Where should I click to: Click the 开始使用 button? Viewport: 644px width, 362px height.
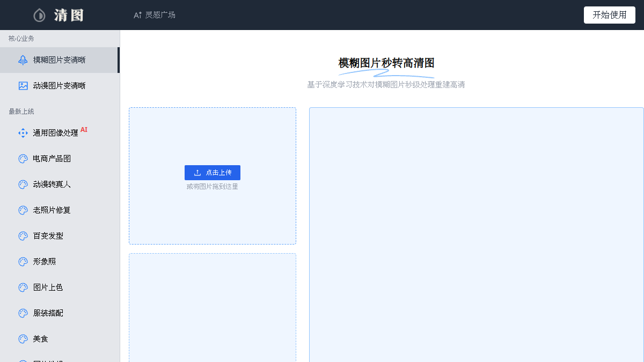[x=610, y=15]
